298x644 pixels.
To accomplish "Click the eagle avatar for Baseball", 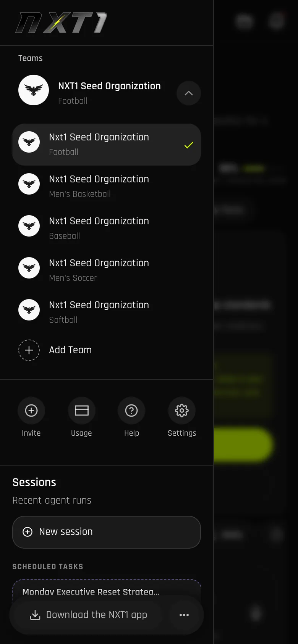I will pos(29,226).
